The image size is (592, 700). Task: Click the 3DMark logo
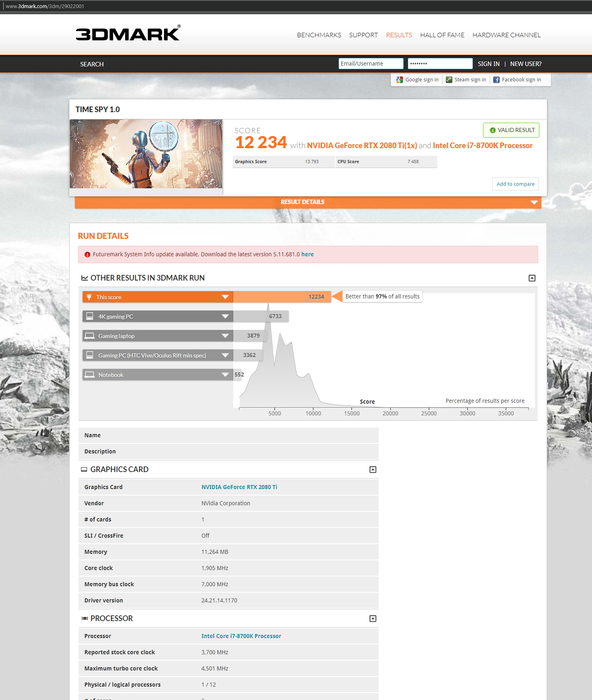(128, 34)
